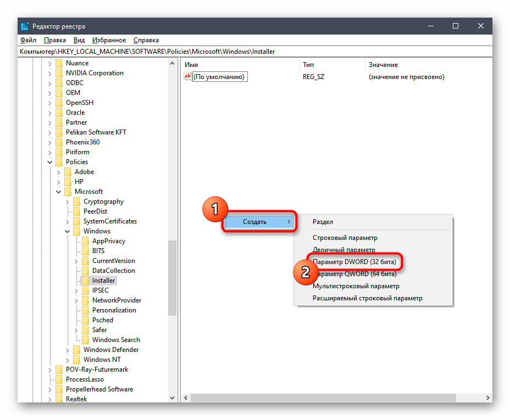Select the Propellerhead Software key
This screenshot has height=420, width=510.
99,389
